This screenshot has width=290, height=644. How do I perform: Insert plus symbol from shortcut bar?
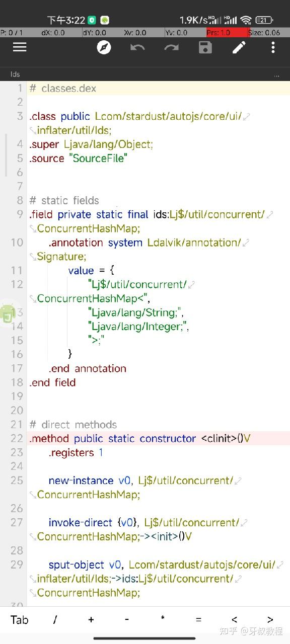[x=91, y=619]
